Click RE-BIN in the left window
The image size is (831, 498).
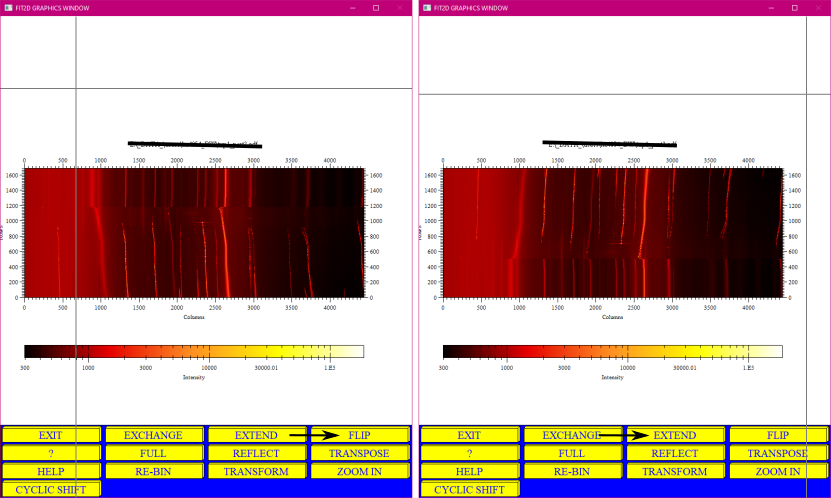click(154, 471)
